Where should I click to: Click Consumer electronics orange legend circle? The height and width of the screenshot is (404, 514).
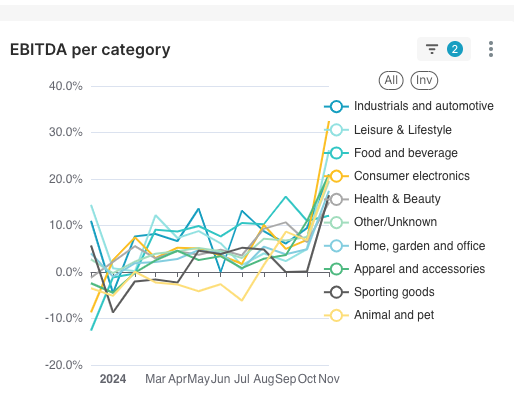[337, 176]
